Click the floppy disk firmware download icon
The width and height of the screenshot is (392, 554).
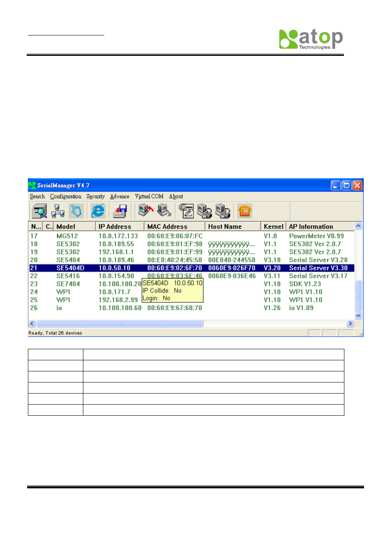coord(120,211)
